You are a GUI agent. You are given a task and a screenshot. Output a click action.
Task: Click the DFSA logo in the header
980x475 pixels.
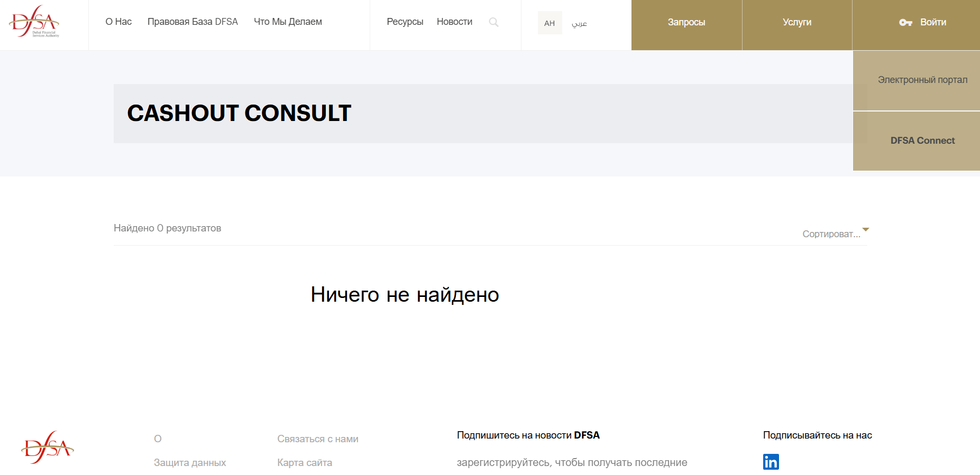tap(34, 22)
